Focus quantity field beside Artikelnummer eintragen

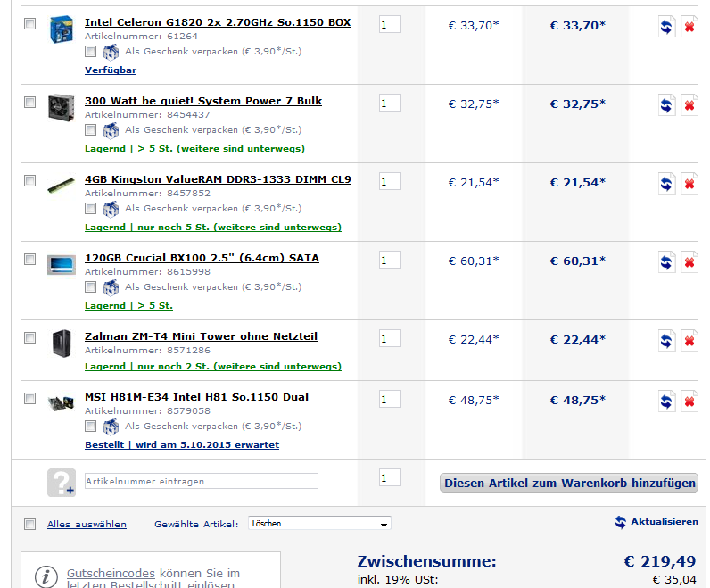(x=390, y=477)
